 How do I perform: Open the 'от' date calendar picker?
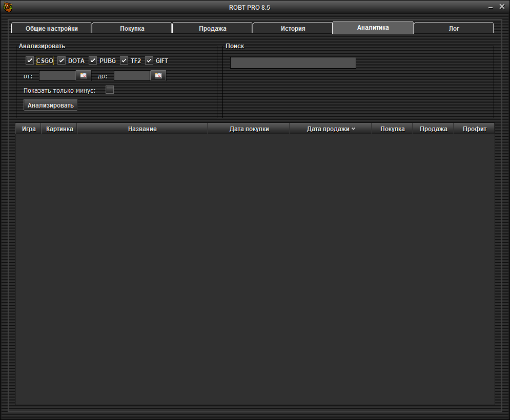coord(83,76)
